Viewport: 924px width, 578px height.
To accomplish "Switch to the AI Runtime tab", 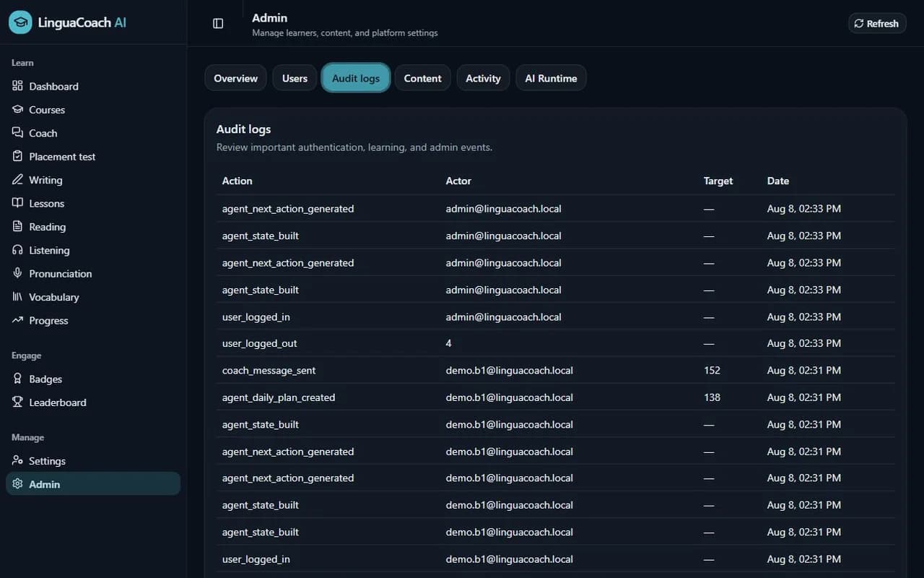I will tap(551, 78).
